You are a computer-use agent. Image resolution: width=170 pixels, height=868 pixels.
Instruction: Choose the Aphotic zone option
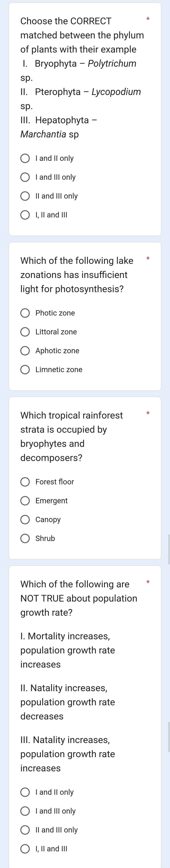(x=26, y=351)
